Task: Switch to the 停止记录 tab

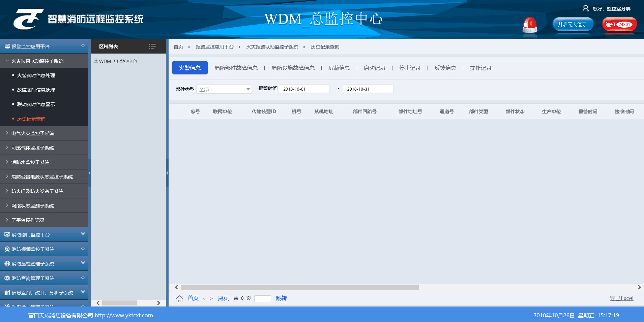Action: pos(410,68)
